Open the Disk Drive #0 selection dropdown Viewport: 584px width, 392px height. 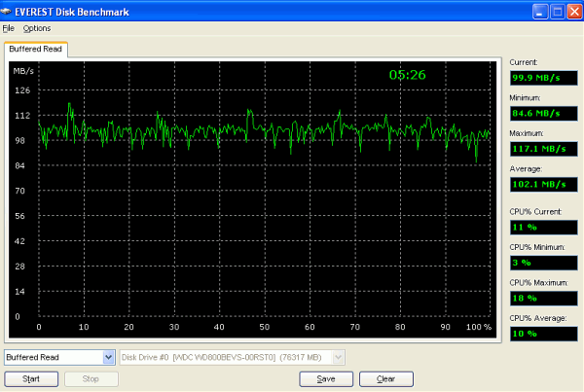(x=338, y=357)
